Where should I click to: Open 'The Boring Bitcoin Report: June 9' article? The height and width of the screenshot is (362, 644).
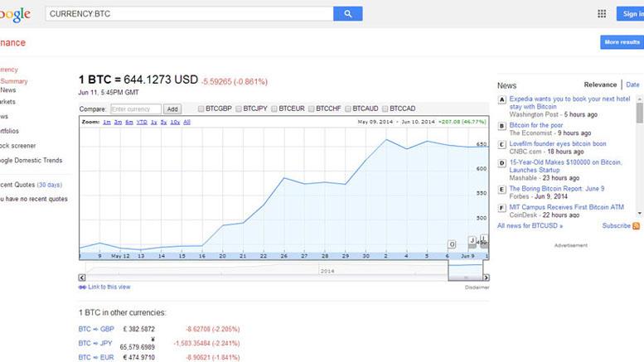pos(556,189)
